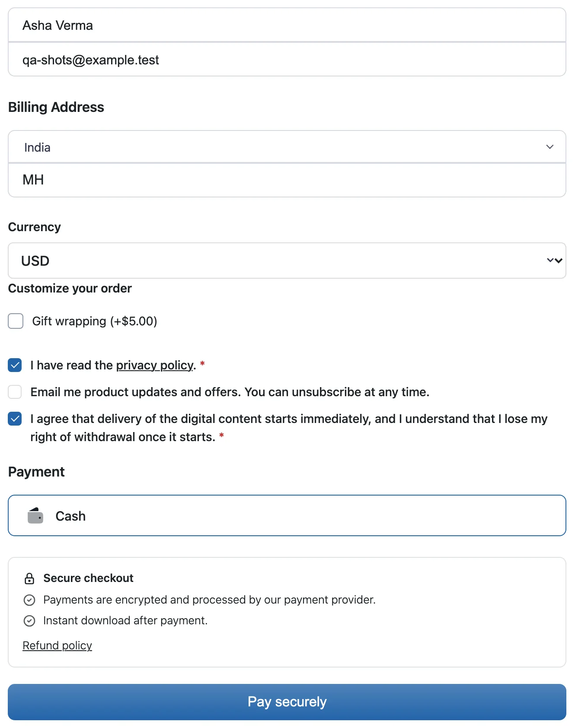Open the USD currency dropdown

tap(287, 261)
